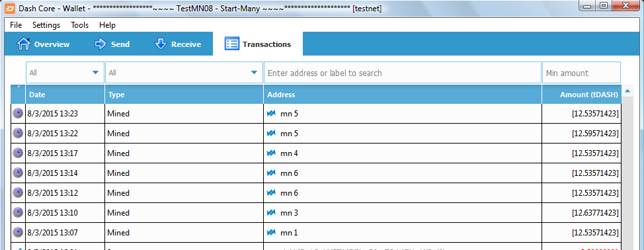Click the mined icon beside mn 1
Image resolution: width=644 pixels, height=250 pixels.
271,232
